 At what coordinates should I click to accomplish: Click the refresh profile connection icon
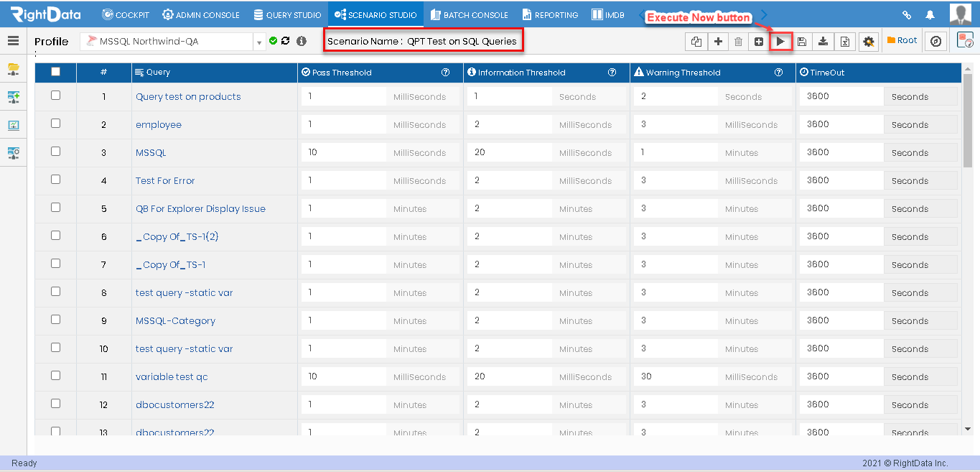286,41
